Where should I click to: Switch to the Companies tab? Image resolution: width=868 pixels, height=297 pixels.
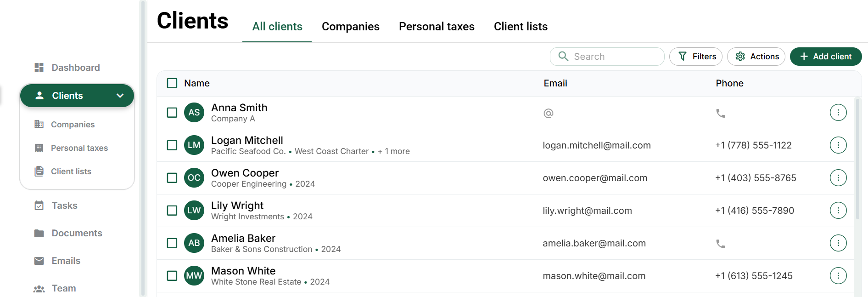click(350, 27)
